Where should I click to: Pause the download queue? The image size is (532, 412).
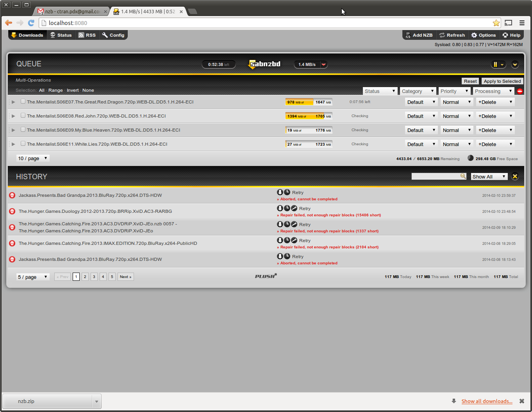[x=495, y=64]
